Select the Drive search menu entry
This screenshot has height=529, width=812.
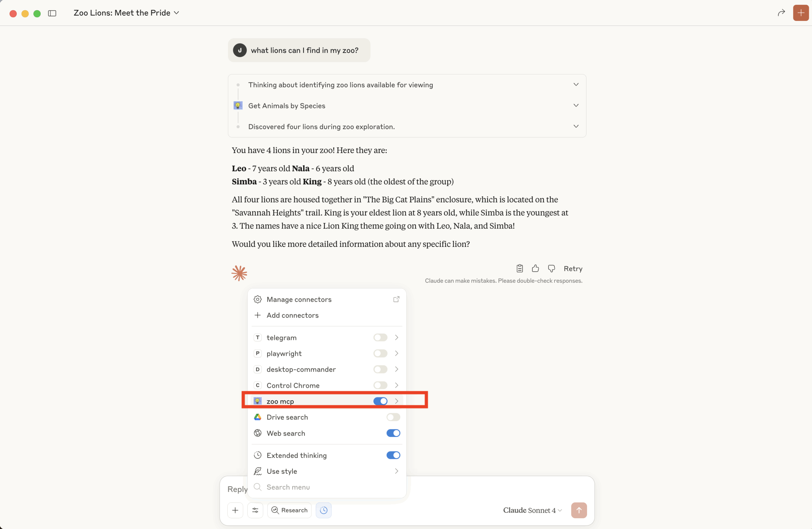327,417
